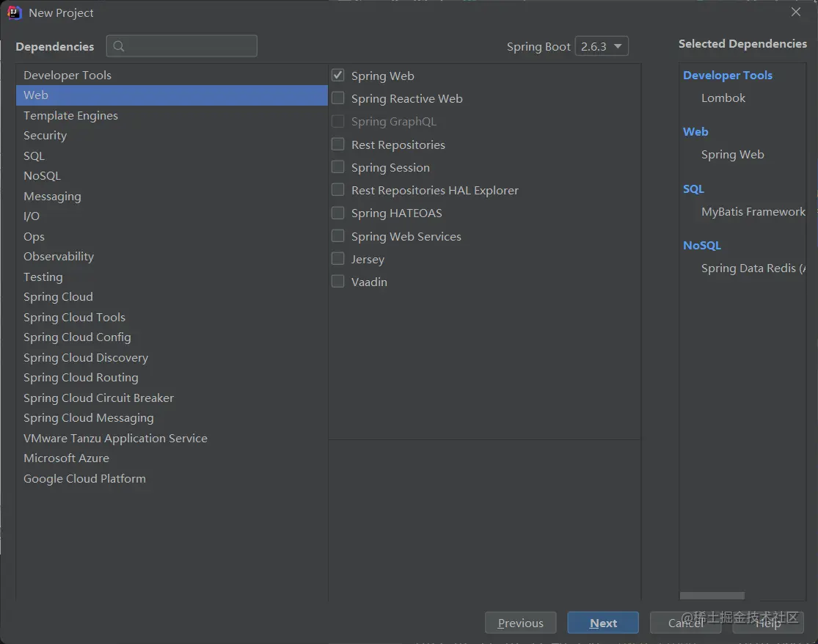Enable the Jersey dependency checkbox
818x644 pixels.
(x=338, y=259)
